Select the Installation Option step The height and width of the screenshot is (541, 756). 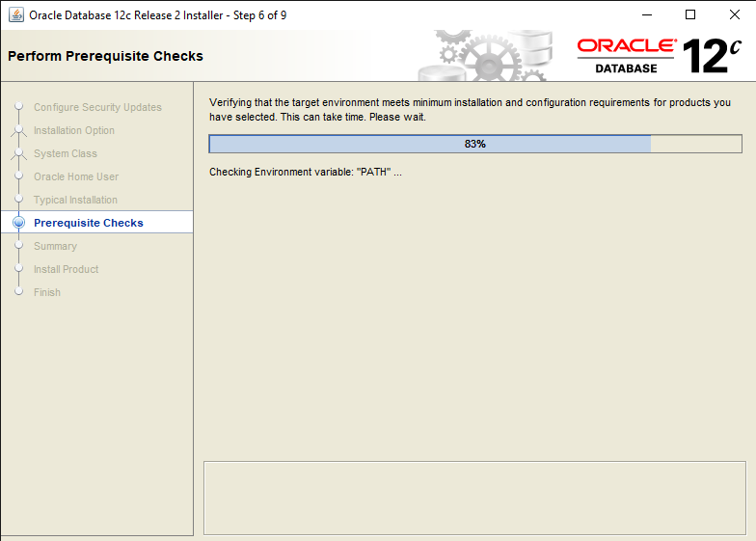[x=73, y=130]
